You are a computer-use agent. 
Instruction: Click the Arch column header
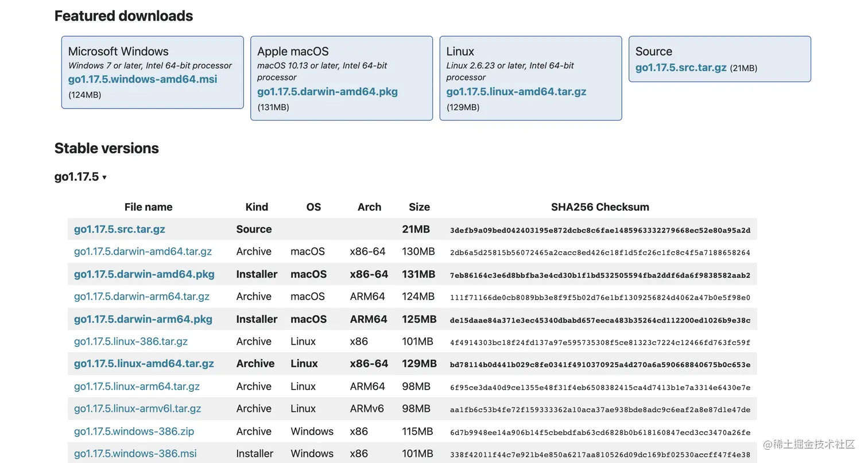click(369, 207)
